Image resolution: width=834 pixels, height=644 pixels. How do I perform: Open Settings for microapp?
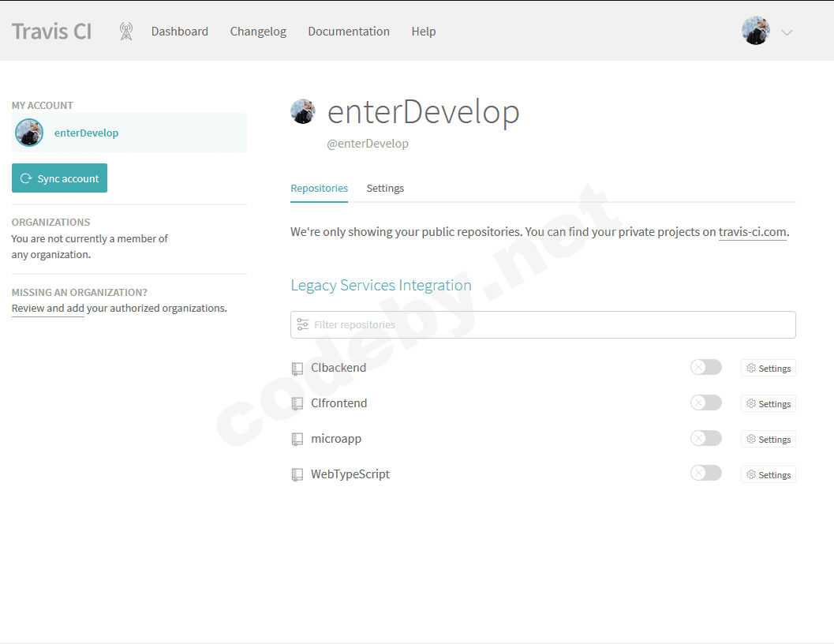[x=768, y=439]
